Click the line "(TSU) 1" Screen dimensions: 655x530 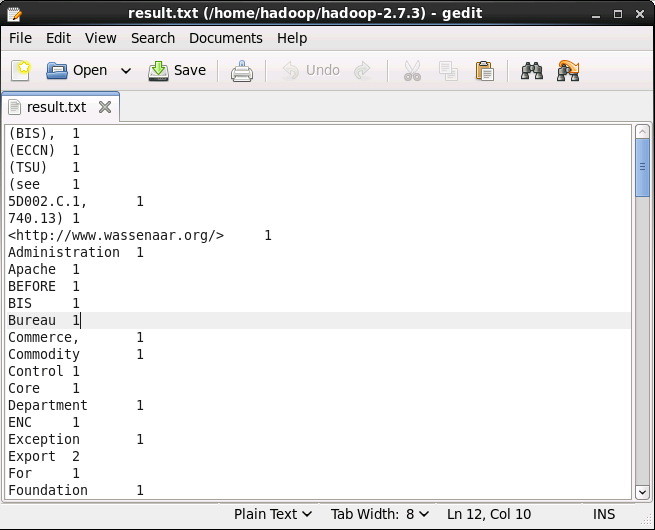point(44,167)
